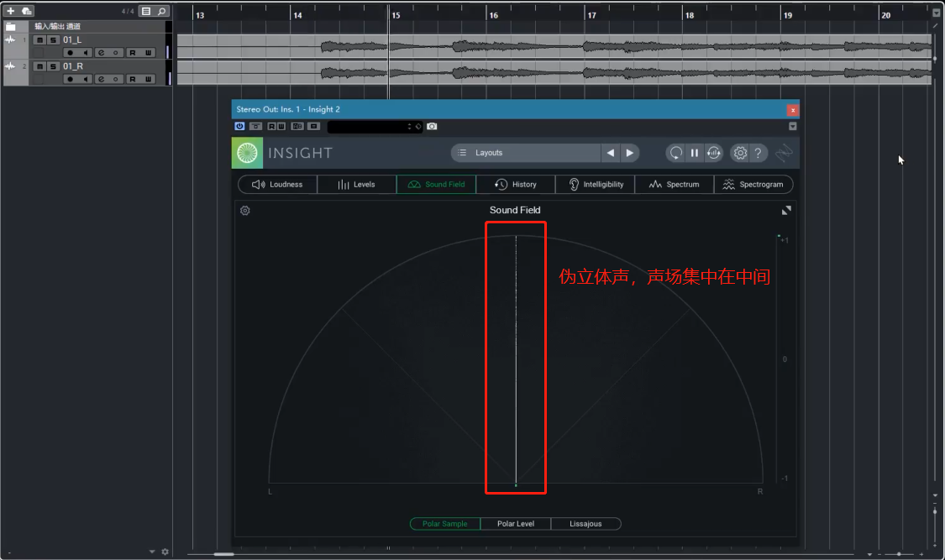The width and height of the screenshot is (945, 560).
Task: Switch plugin A/B settings icon
Action: (297, 127)
